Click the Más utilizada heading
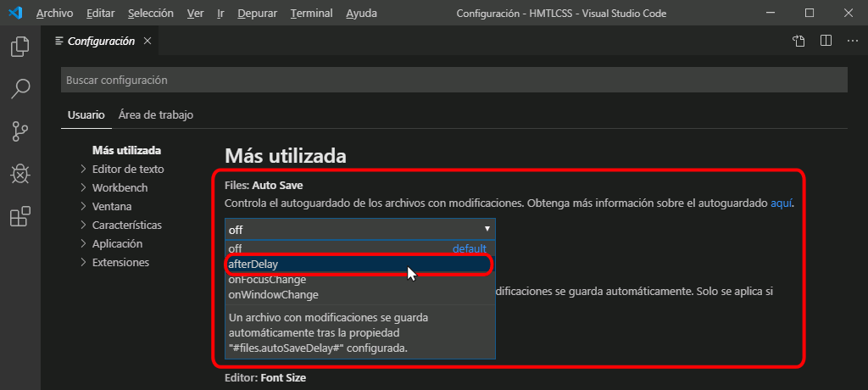Image resolution: width=868 pixels, height=390 pixels. point(286,156)
